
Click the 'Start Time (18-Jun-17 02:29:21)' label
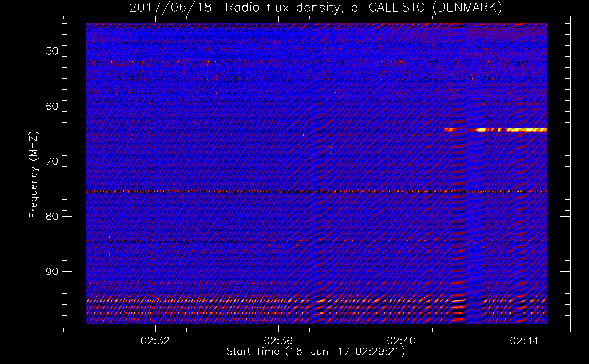tap(316, 352)
